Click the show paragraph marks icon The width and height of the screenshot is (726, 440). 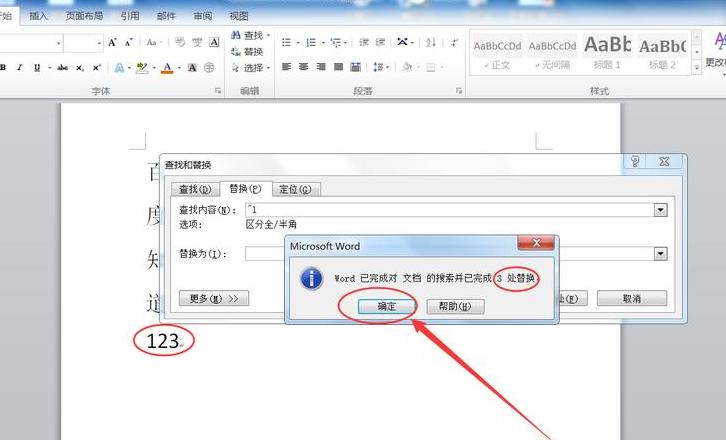(455, 43)
